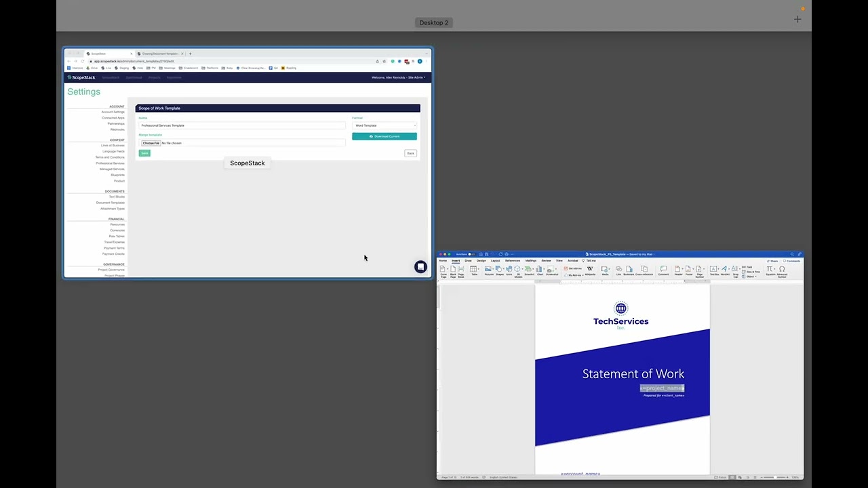Insert Pictures from Word ribbon

[x=489, y=271]
